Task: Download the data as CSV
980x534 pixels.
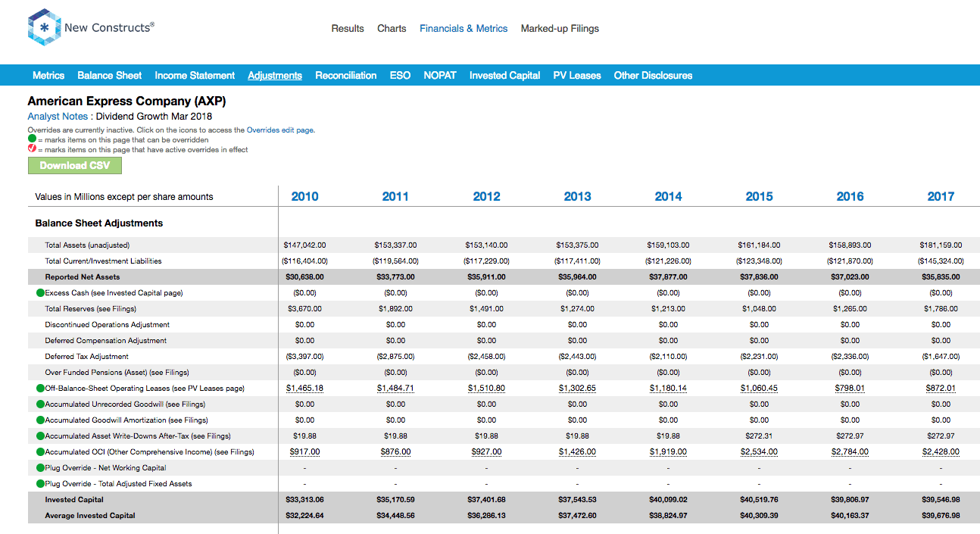Action: 75,166
